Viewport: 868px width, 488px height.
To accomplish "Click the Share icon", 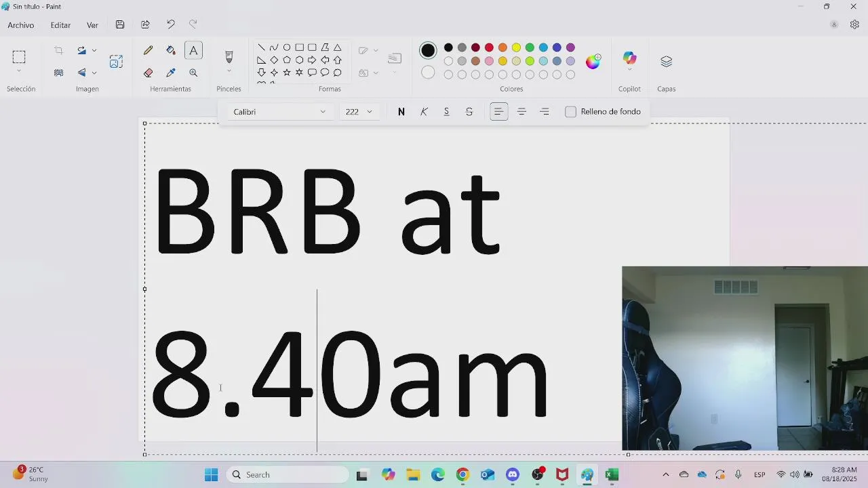I will pos(145,24).
